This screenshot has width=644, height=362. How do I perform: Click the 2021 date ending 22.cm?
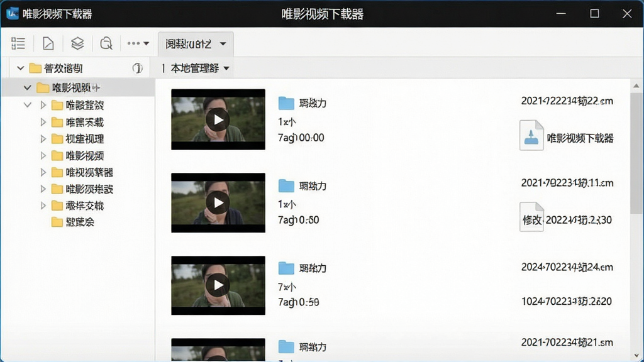click(x=567, y=101)
